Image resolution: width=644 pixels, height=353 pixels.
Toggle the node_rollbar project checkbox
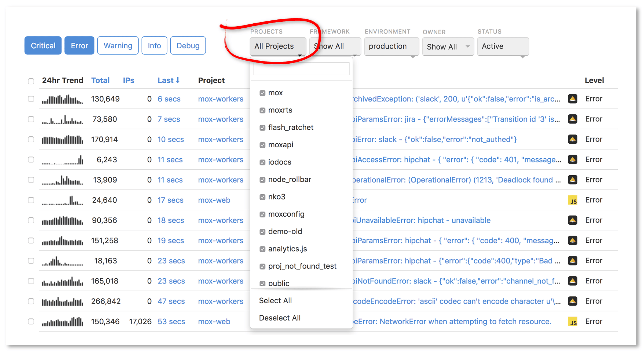pyautogui.click(x=262, y=180)
